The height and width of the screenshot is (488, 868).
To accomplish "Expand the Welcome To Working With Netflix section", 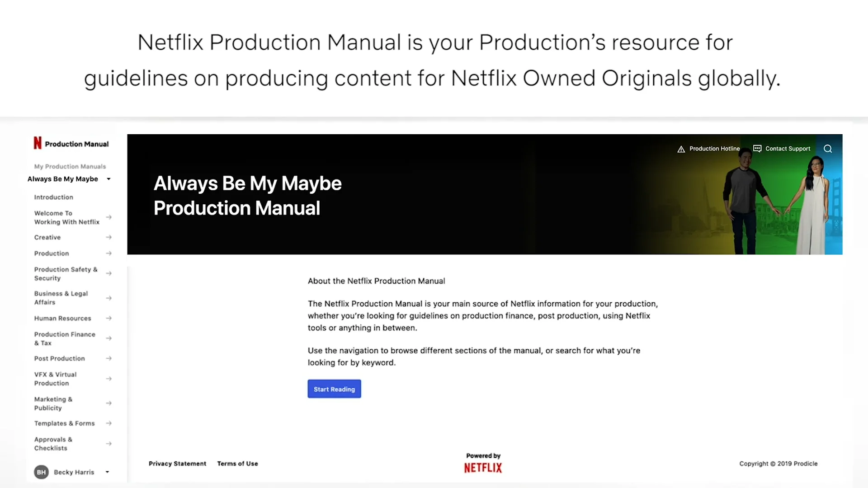I will point(108,217).
